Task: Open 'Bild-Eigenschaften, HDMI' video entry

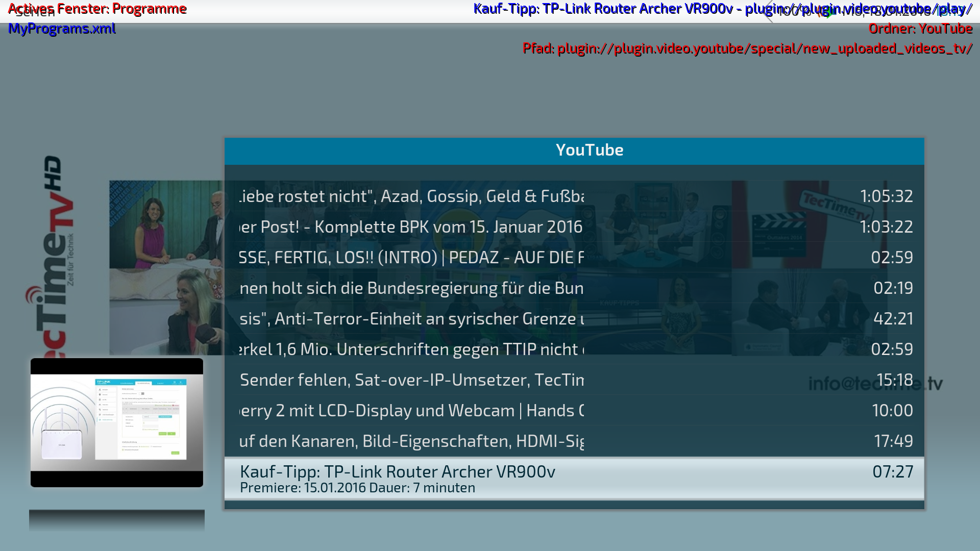Action: coord(574,441)
